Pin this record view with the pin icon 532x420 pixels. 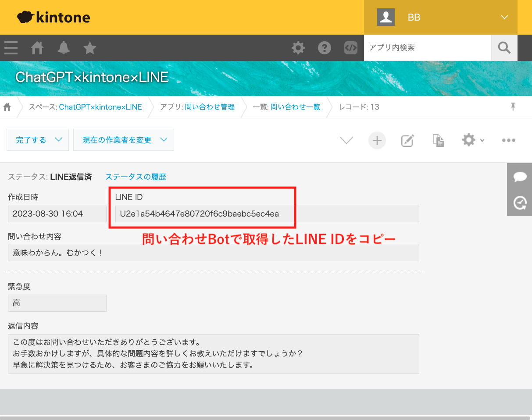pos(512,107)
